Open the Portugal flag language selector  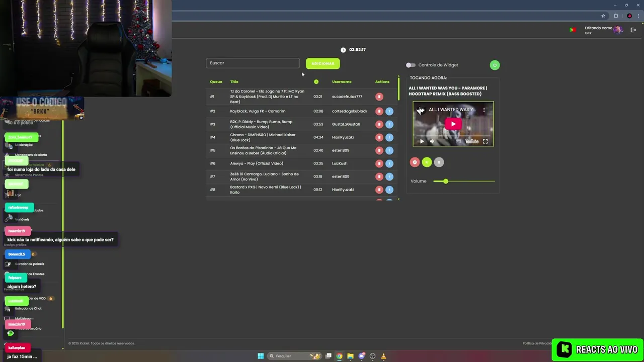[573, 30]
